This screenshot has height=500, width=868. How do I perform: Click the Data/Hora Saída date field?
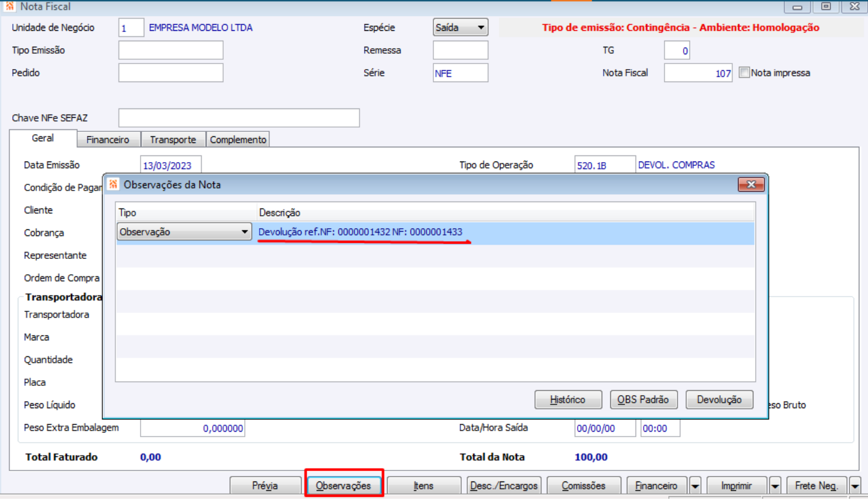pos(605,428)
